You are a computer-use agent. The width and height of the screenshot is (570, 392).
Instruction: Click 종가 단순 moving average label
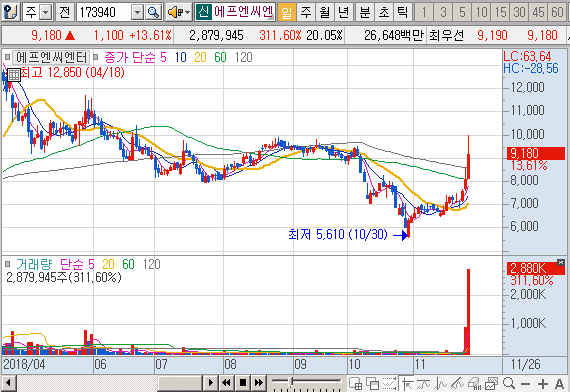pyautogui.click(x=130, y=57)
